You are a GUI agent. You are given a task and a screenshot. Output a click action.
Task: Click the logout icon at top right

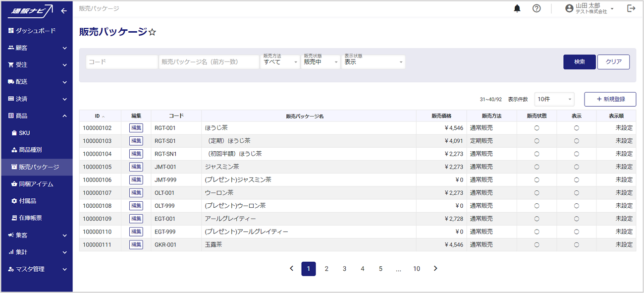(x=631, y=8)
